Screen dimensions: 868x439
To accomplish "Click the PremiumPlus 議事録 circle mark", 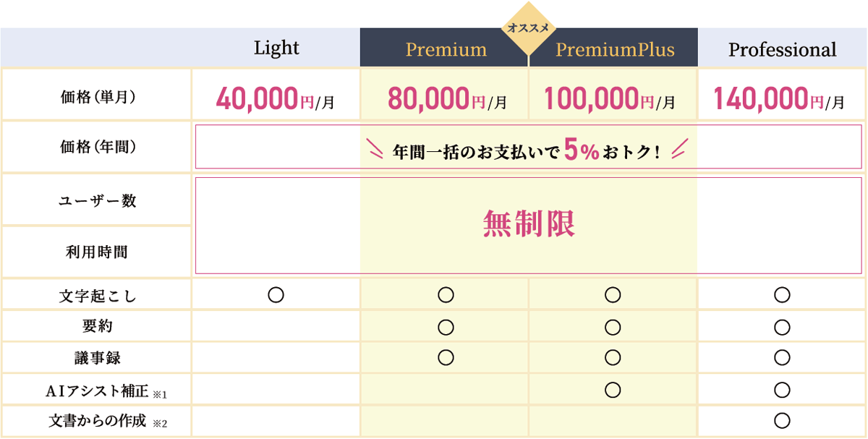I will click(613, 357).
